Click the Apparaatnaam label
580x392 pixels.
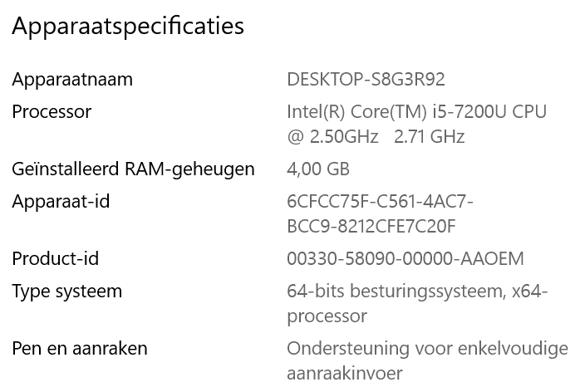click(72, 80)
